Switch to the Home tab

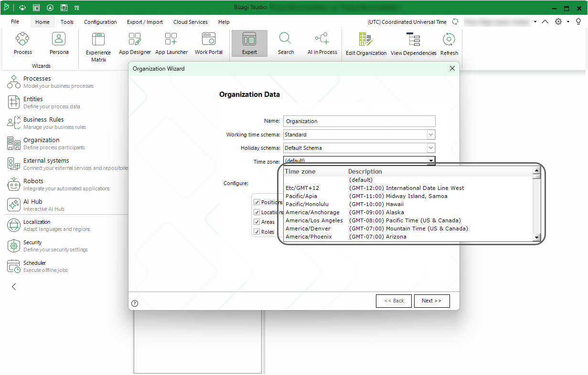pyautogui.click(x=43, y=22)
